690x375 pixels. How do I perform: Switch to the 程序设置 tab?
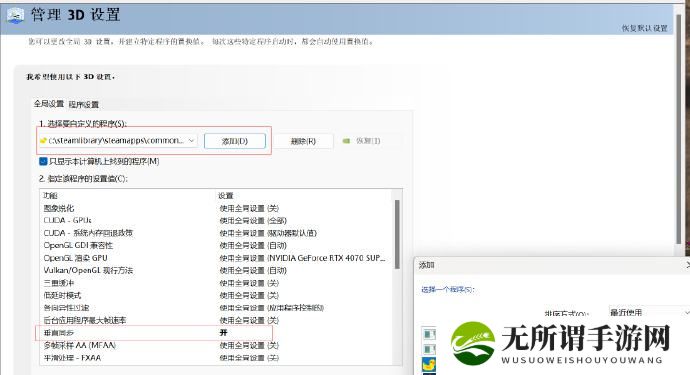(x=84, y=105)
